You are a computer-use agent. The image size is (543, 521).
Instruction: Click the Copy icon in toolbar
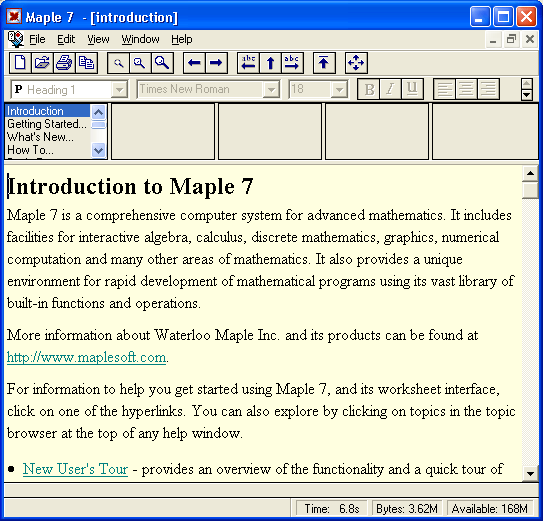point(86,63)
